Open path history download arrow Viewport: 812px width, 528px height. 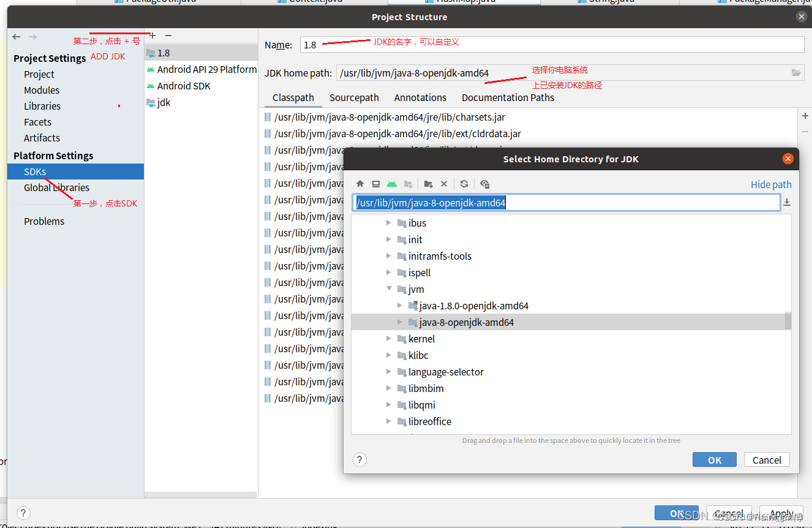pyautogui.click(x=787, y=203)
